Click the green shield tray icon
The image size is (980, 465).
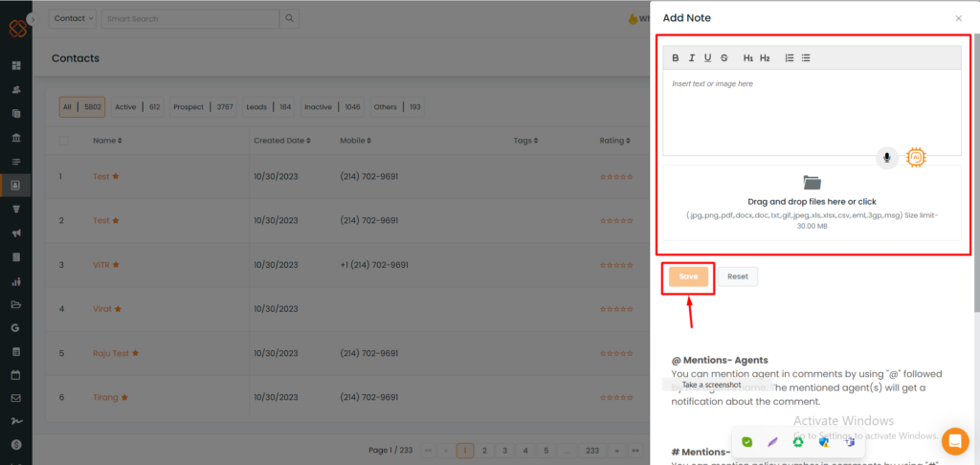click(x=746, y=442)
